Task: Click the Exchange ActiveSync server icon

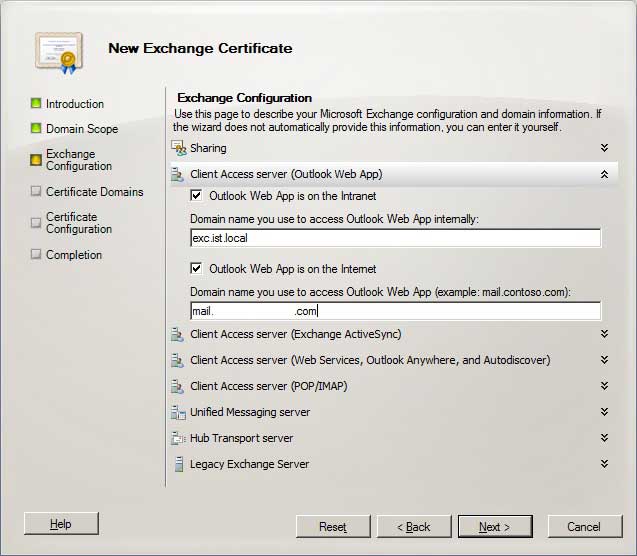Action: click(x=178, y=334)
